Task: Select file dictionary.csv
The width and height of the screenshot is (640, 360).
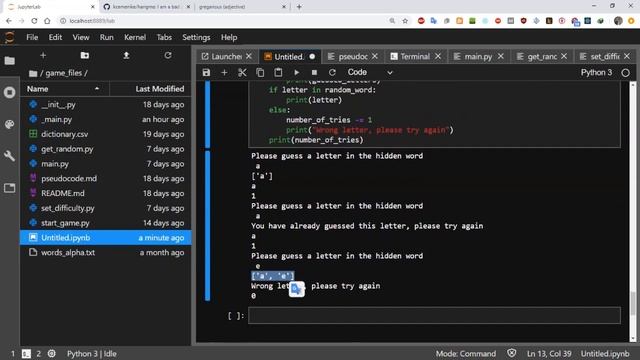Action: pyautogui.click(x=106, y=134)
